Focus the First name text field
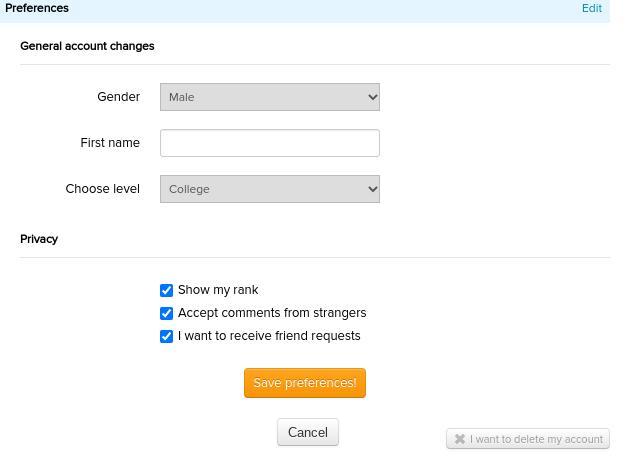The width and height of the screenshot is (637, 468). 270,143
